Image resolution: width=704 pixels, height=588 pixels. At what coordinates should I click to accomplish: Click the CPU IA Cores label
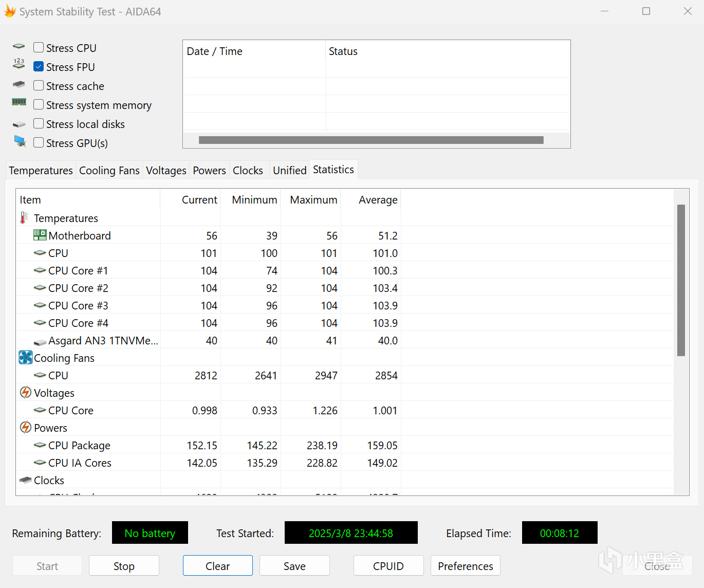click(80, 463)
